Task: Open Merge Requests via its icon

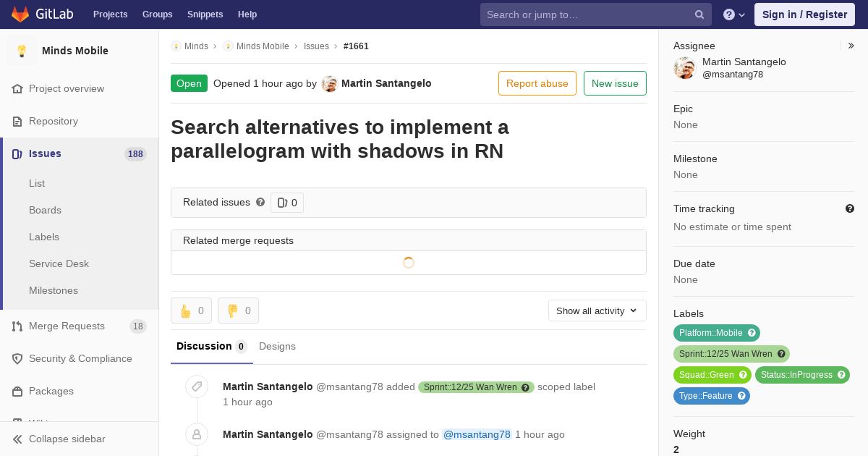Action: pos(18,326)
